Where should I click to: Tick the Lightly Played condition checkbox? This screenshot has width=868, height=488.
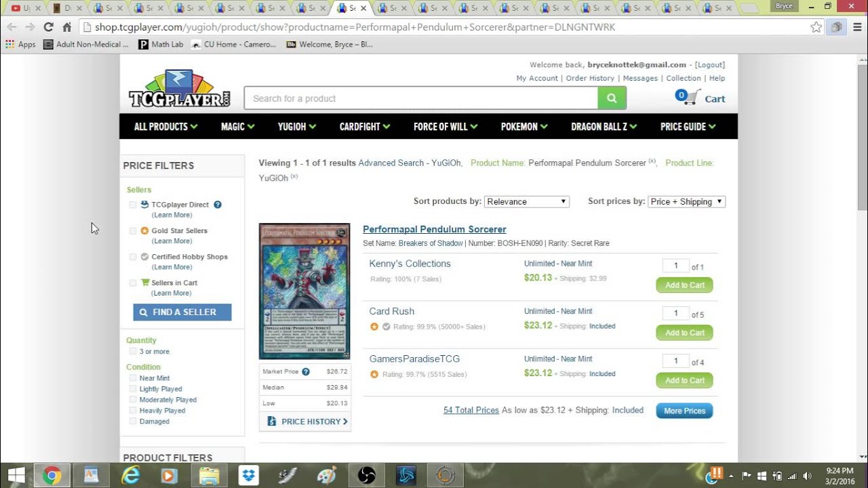coord(133,389)
